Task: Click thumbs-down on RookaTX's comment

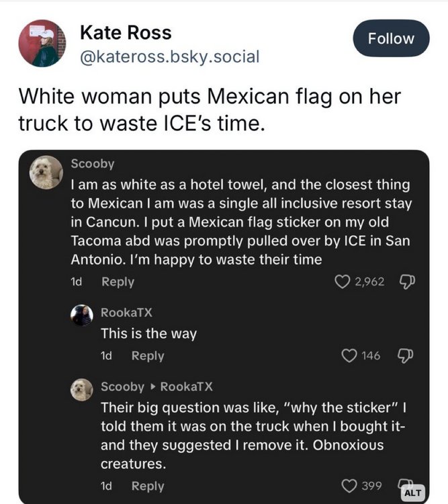Action: pos(404,355)
